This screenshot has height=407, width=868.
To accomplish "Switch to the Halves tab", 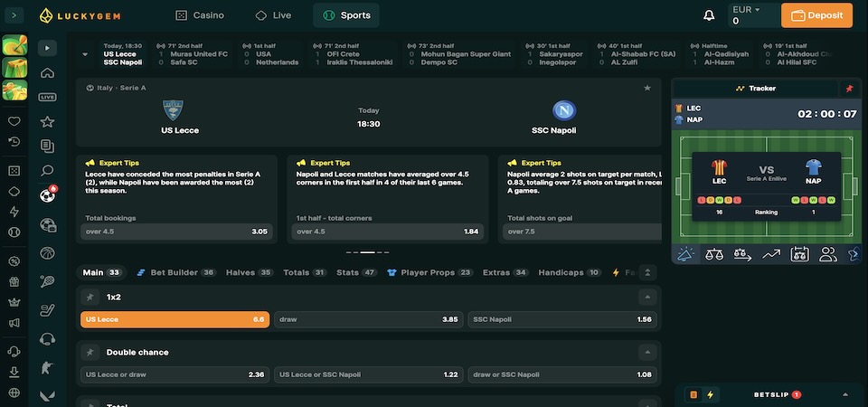I will click(250, 272).
